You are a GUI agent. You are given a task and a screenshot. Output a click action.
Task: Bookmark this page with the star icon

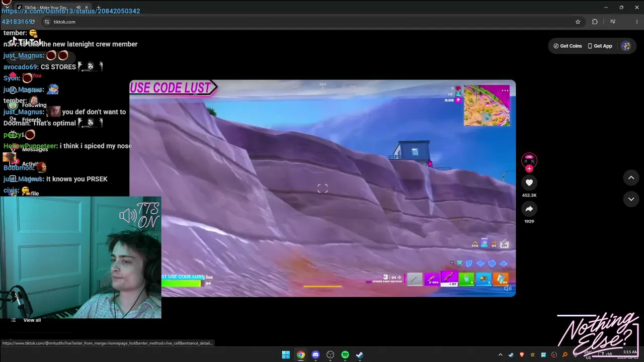point(578,22)
